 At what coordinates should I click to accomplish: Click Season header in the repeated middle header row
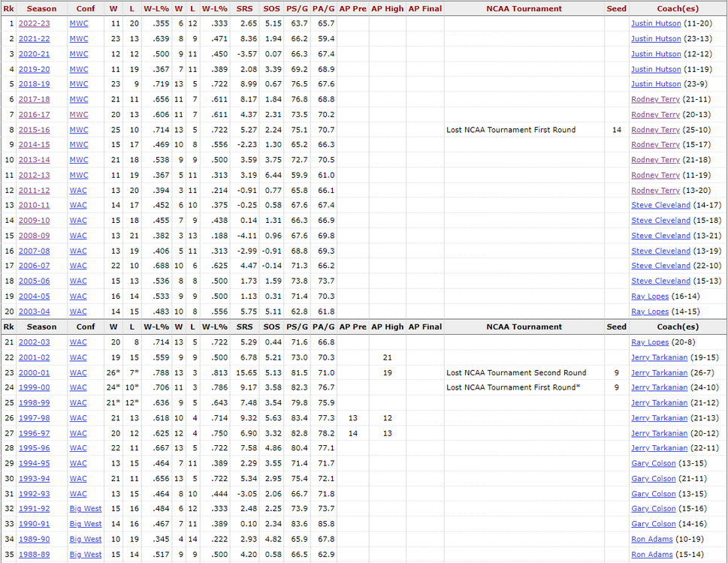[x=41, y=327]
